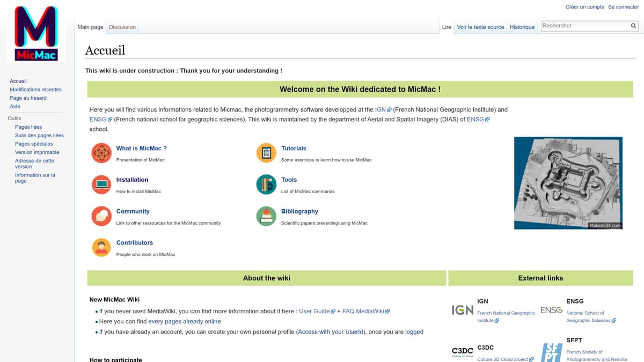Click the About the wiki section header

click(x=267, y=278)
